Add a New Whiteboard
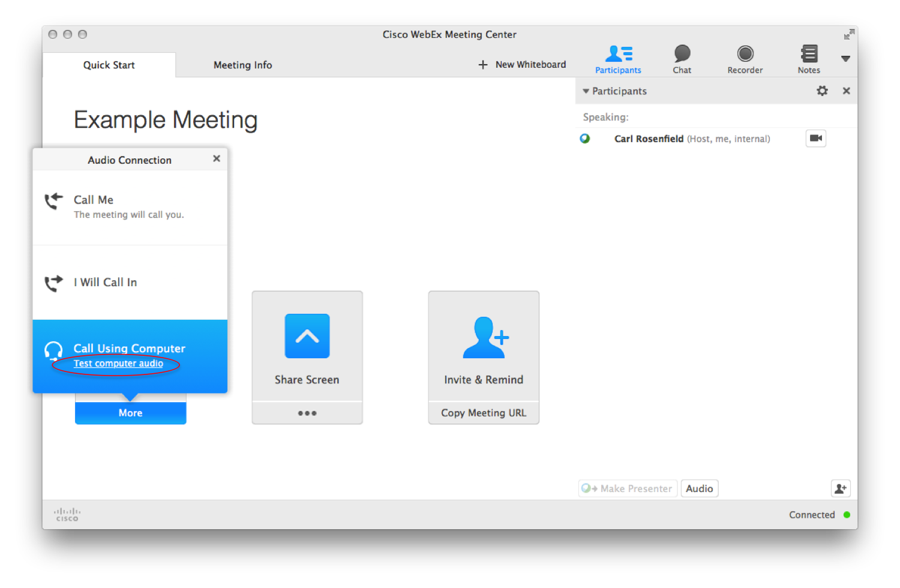Image resolution: width=900 pixels, height=588 pixels. click(x=522, y=64)
